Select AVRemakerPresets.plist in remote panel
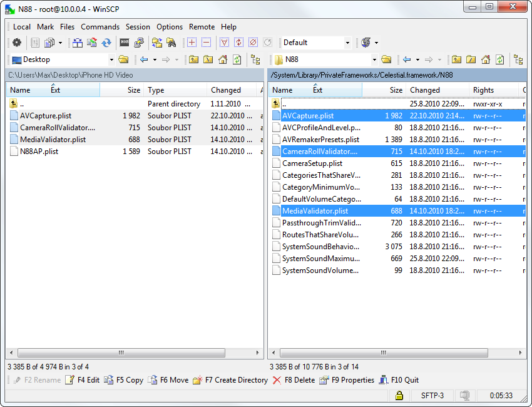 (320, 140)
